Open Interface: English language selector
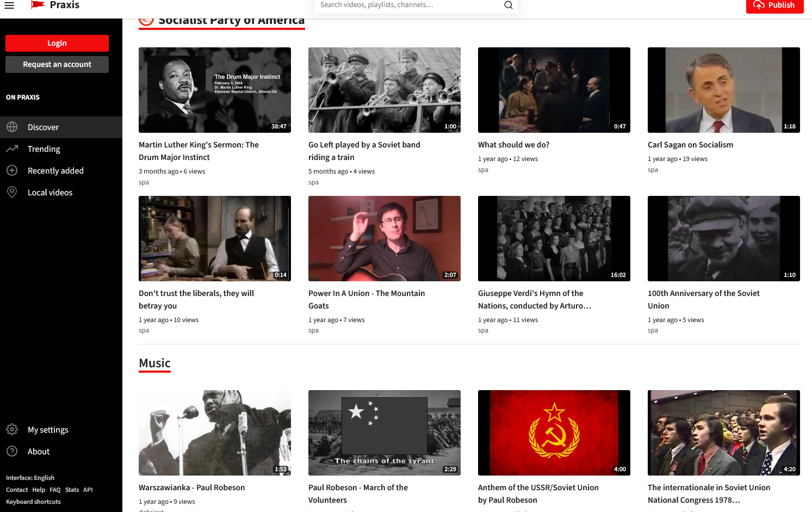 tap(30, 478)
